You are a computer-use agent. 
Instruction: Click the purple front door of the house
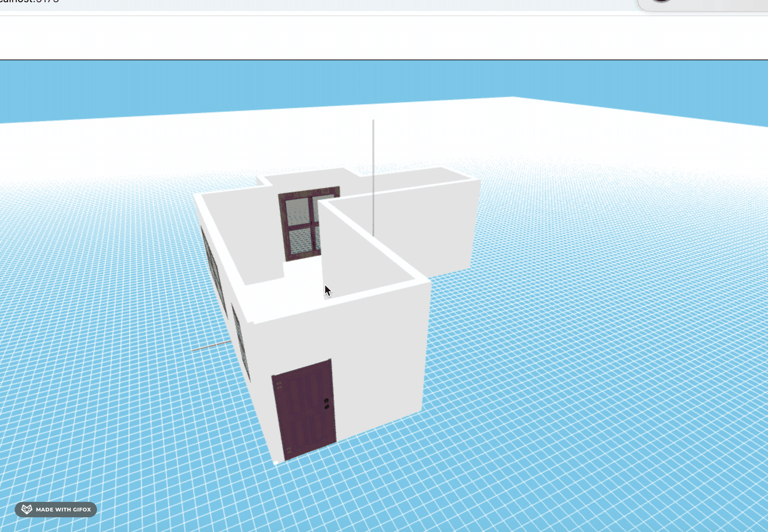pyautogui.click(x=304, y=410)
